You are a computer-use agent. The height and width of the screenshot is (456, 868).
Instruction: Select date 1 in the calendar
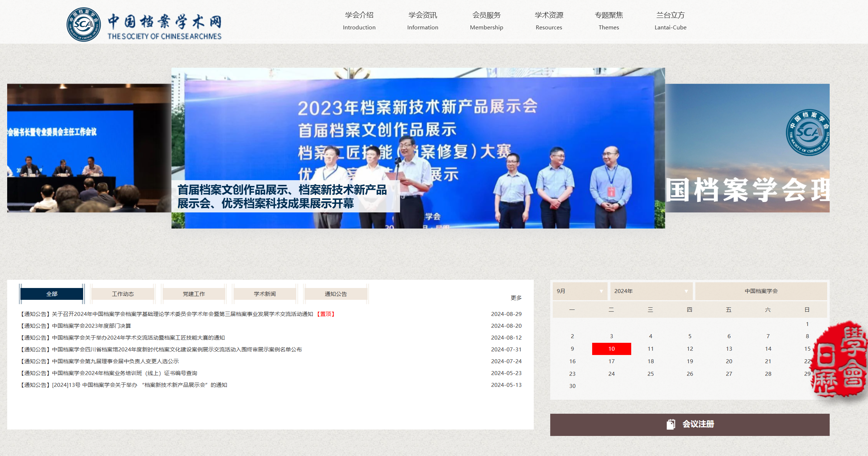[807, 324]
